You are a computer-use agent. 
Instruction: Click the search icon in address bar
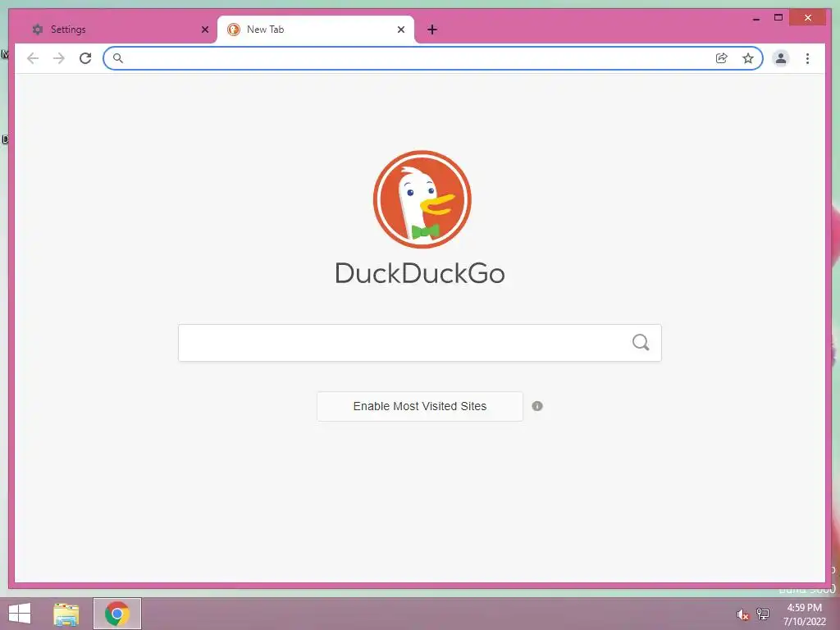click(x=118, y=58)
